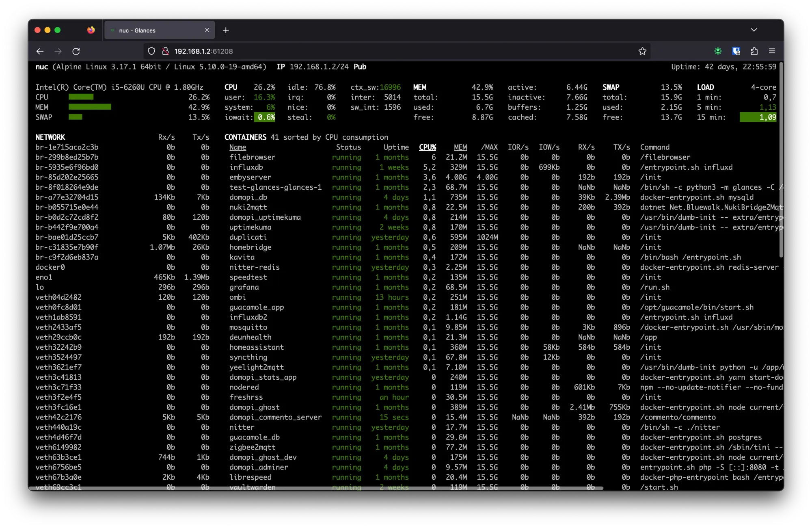This screenshot has width=812, height=528.
Task: Sort containers by the MEM column
Action: (460, 147)
